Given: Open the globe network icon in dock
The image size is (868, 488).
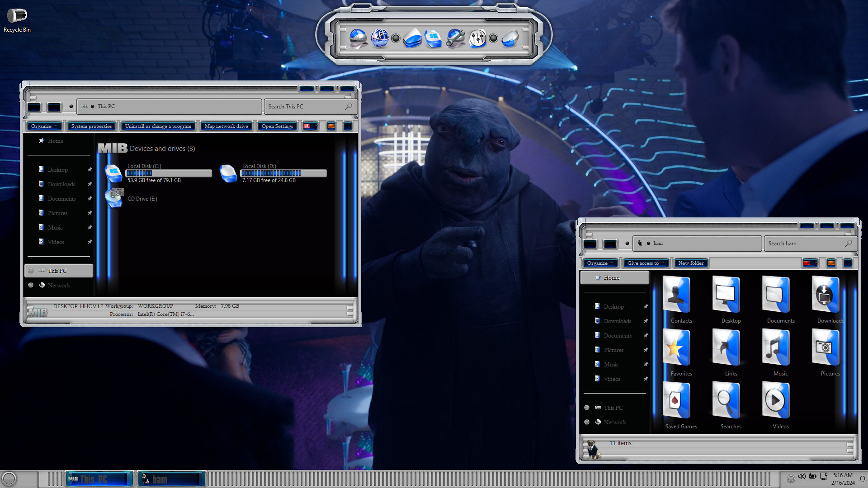Looking at the screenshot, I should pyautogui.click(x=380, y=38).
